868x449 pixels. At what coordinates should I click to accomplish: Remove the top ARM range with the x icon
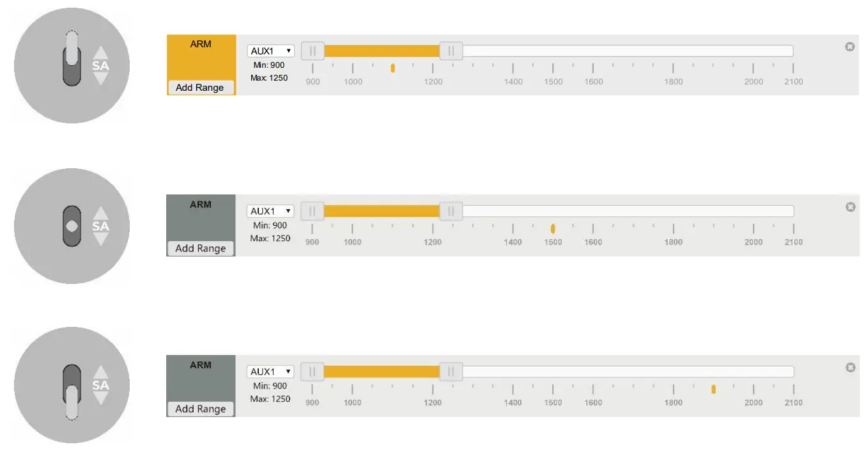[849, 47]
